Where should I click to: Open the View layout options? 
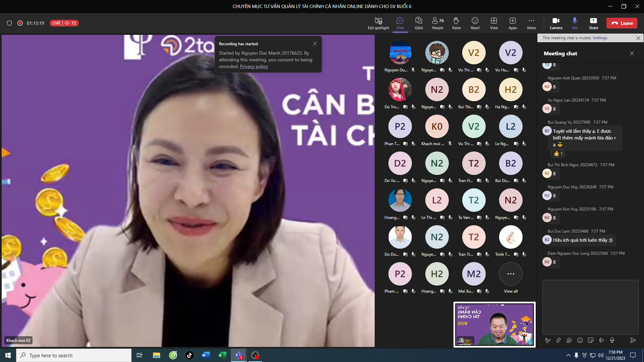pos(494,23)
